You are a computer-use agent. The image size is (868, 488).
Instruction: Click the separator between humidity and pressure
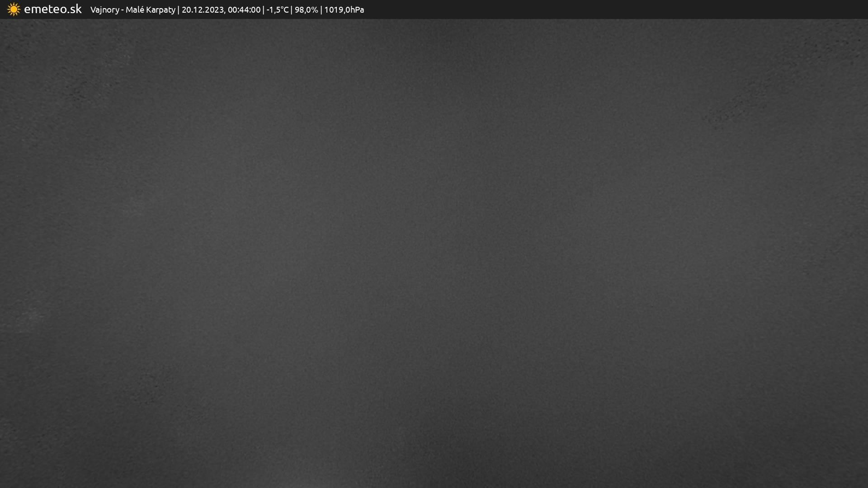pos(321,9)
